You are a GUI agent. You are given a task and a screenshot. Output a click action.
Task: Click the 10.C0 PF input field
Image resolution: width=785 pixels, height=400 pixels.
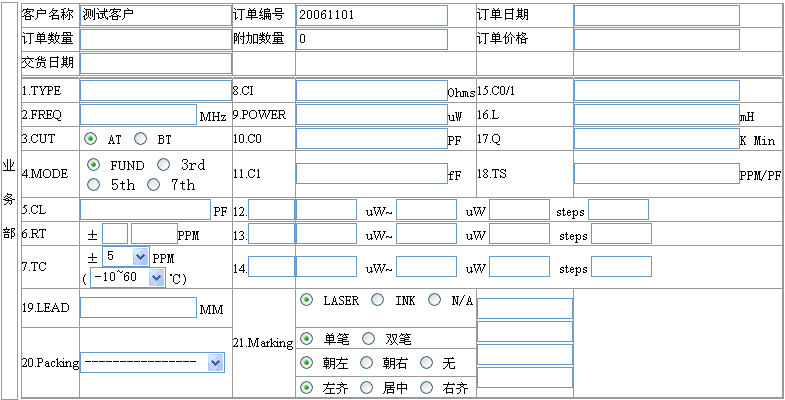click(372, 139)
